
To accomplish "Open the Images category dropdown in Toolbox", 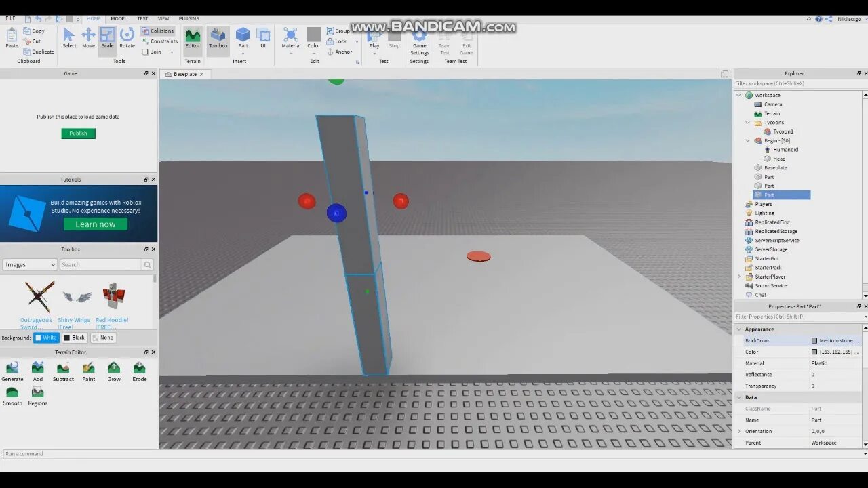I will click(x=29, y=264).
